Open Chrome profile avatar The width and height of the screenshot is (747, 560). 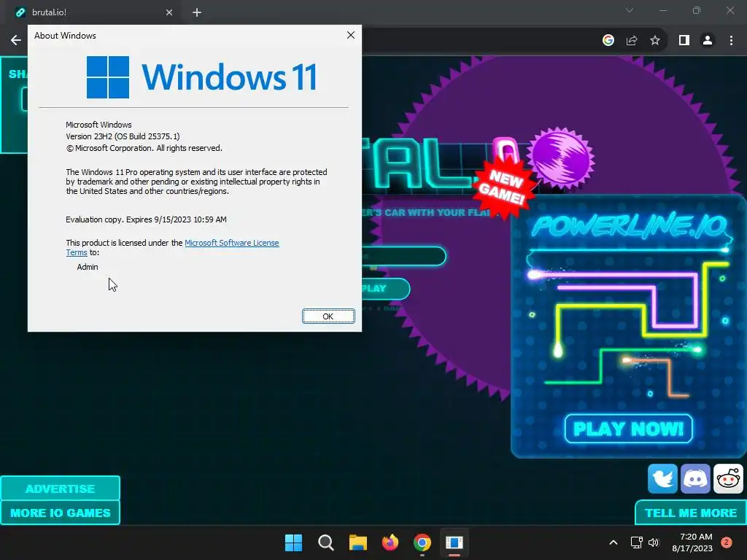708,41
